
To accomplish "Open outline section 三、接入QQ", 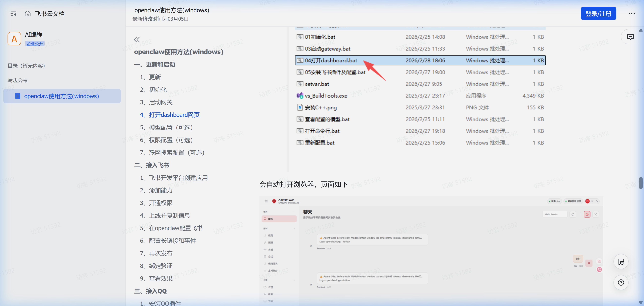I will [x=150, y=291].
